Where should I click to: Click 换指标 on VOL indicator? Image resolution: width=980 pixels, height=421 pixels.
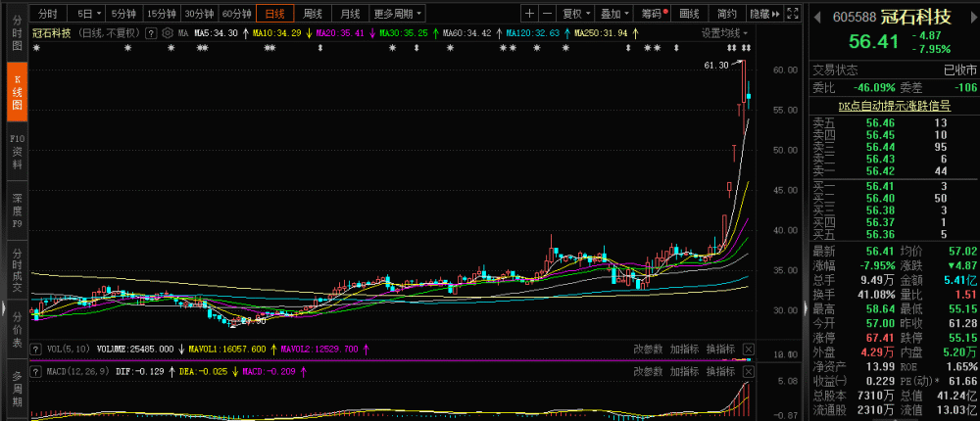tap(720, 350)
